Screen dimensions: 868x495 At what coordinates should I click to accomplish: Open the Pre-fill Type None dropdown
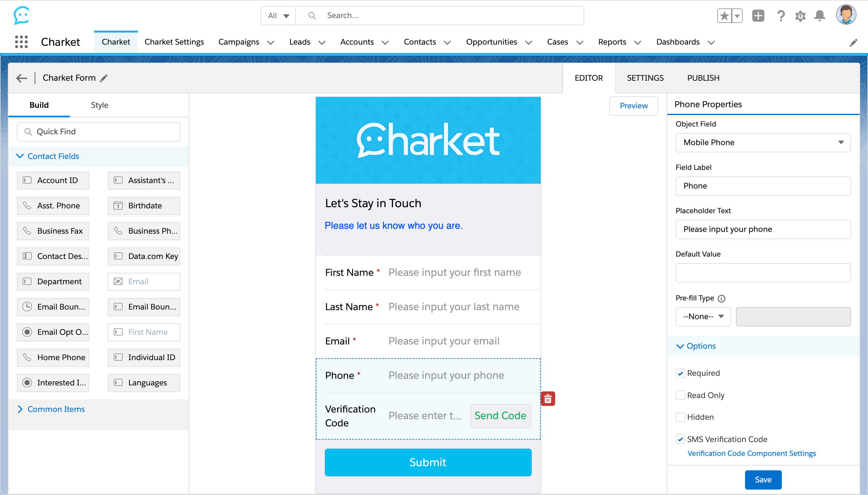[x=703, y=316]
